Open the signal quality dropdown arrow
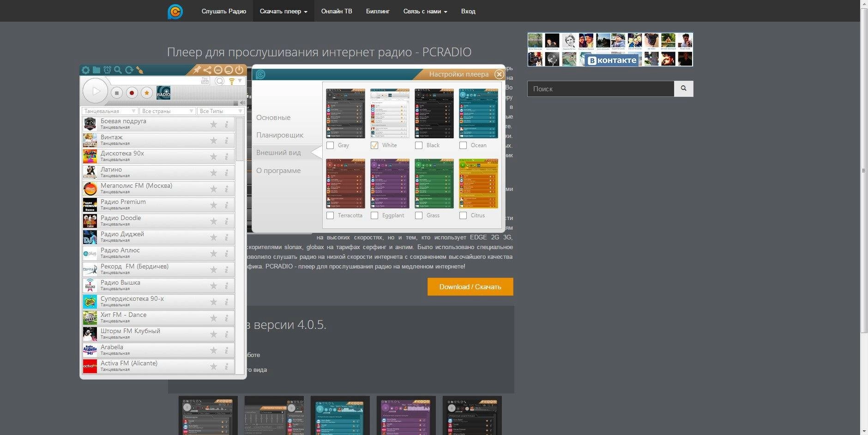Image resolution: width=868 pixels, height=435 pixels. point(240,81)
